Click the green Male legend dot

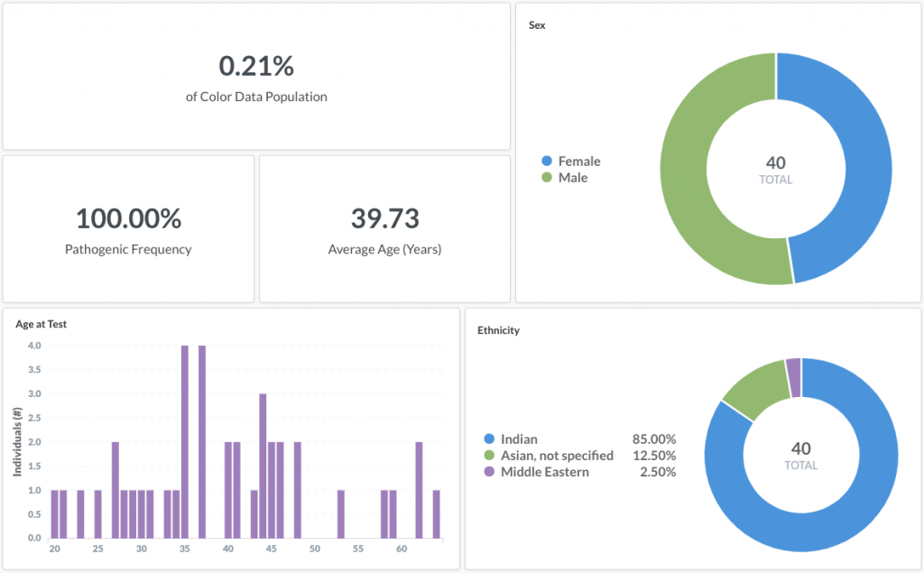click(x=546, y=179)
